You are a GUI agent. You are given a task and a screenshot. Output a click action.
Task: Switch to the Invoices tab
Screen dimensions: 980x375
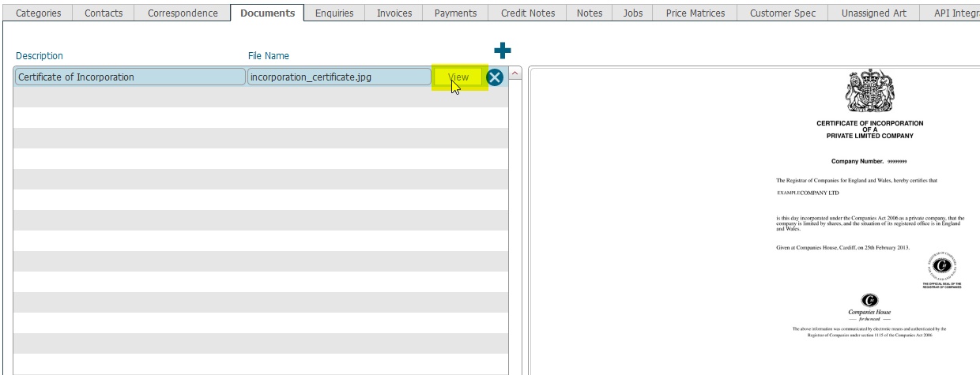point(394,13)
